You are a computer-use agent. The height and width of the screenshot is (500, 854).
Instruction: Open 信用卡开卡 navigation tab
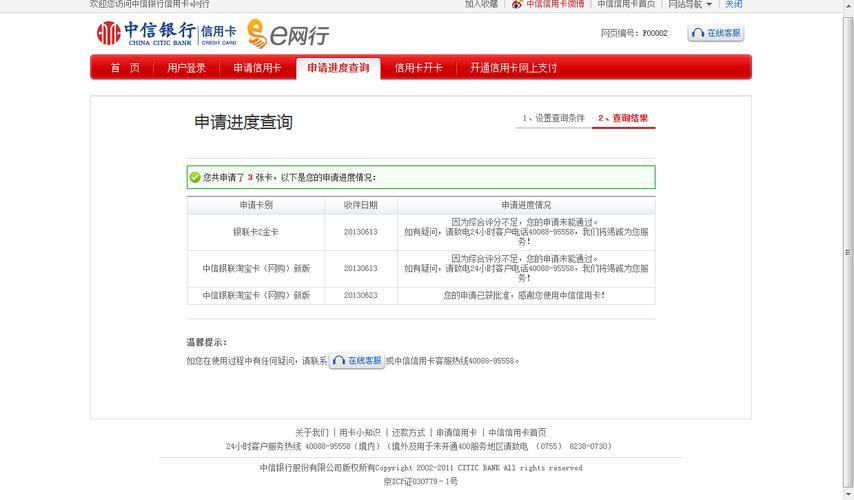coord(418,68)
